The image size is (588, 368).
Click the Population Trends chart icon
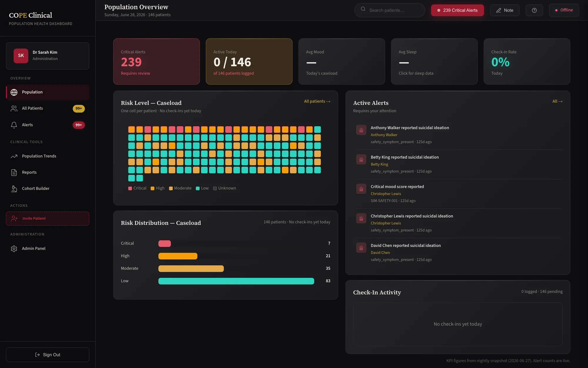coord(14,156)
